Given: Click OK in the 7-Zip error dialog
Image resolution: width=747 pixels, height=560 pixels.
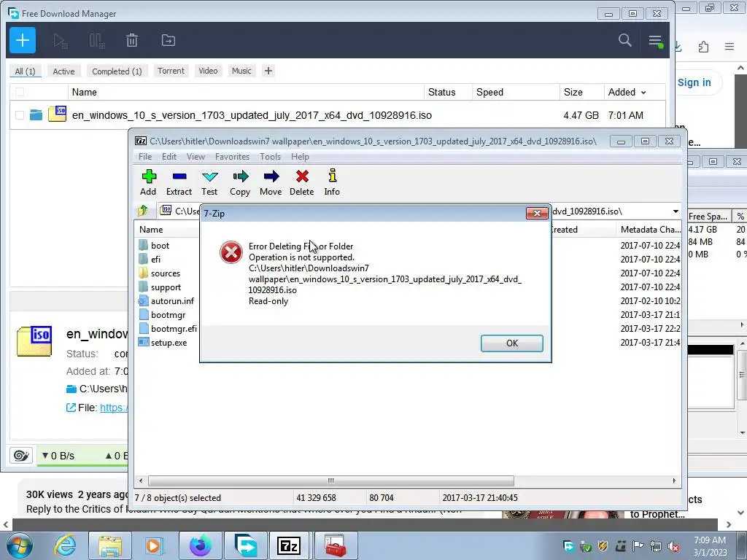Looking at the screenshot, I should [512, 343].
